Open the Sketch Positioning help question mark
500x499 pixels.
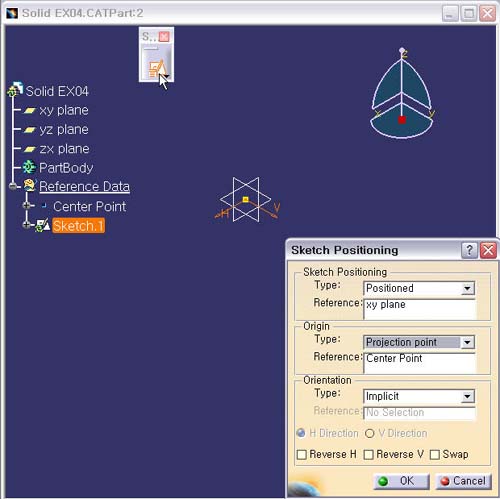point(469,250)
